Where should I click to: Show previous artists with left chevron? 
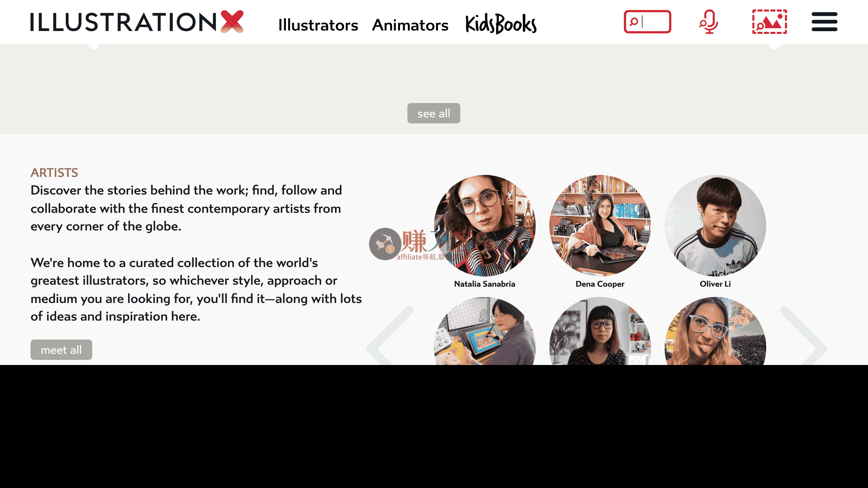(390, 335)
